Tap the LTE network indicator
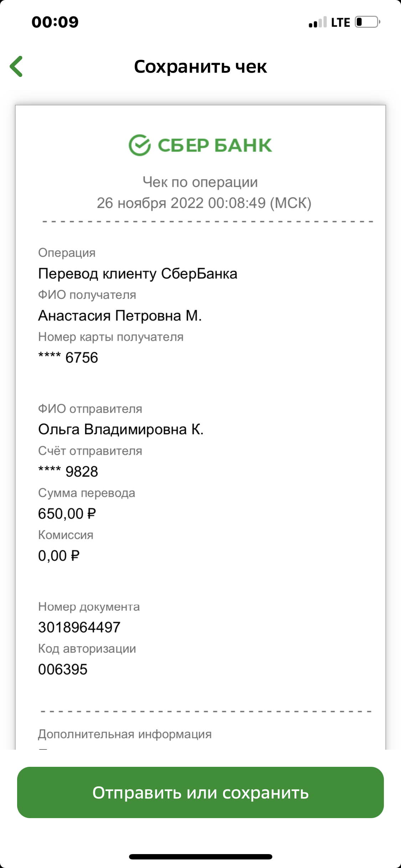401x868 pixels. tap(340, 22)
